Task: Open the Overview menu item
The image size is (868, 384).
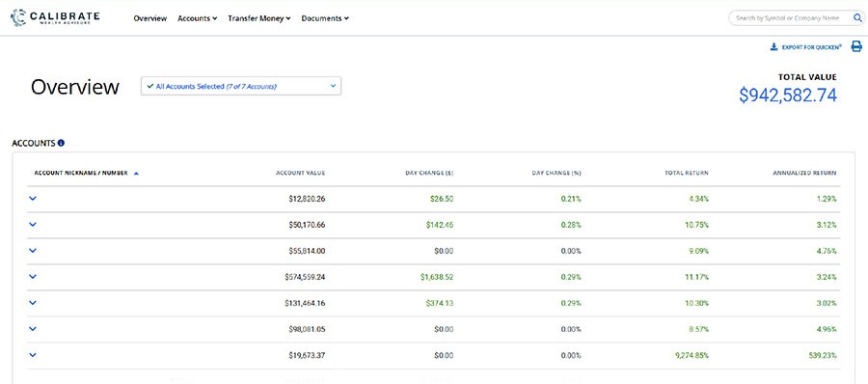Action: click(x=150, y=18)
